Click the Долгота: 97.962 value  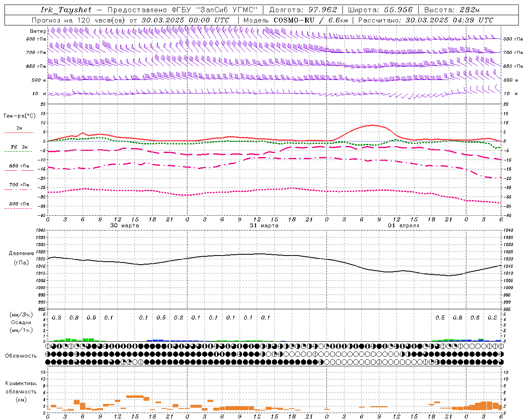coord(303,10)
